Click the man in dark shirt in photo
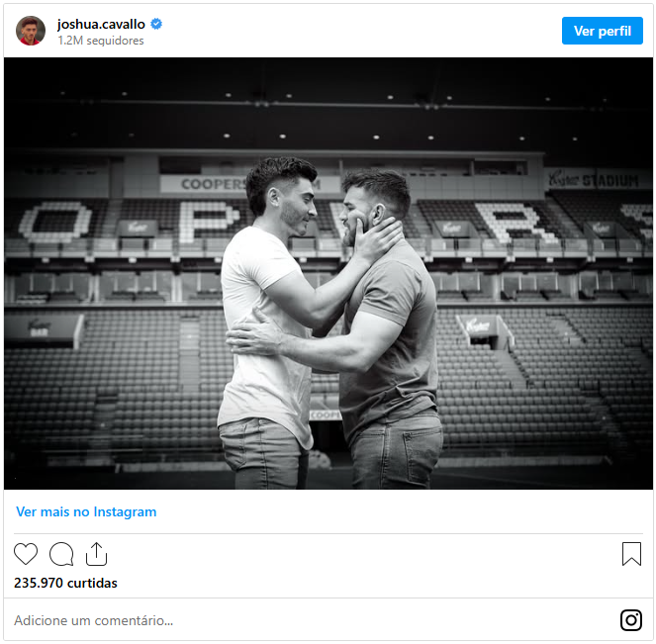 pyautogui.click(x=391, y=336)
